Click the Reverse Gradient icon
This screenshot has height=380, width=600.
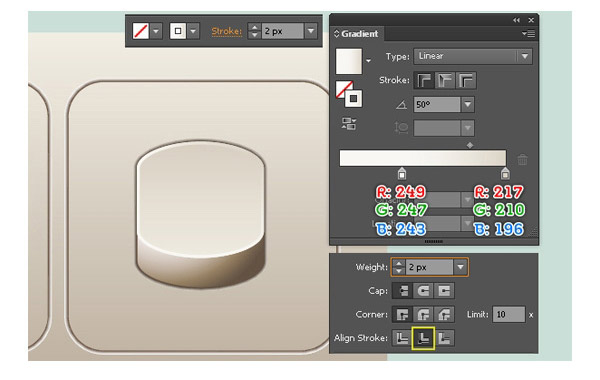pyautogui.click(x=349, y=124)
